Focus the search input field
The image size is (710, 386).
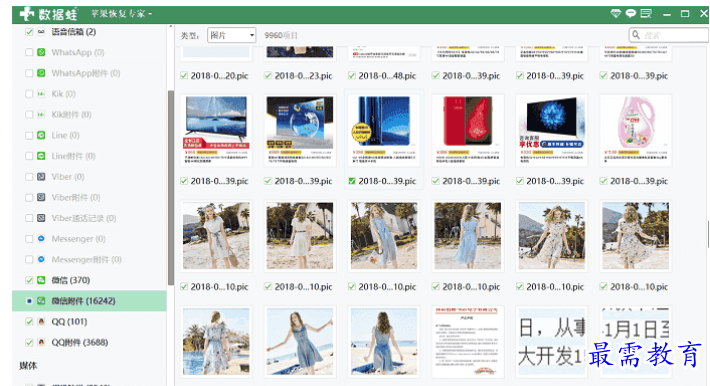pyautogui.click(x=668, y=35)
